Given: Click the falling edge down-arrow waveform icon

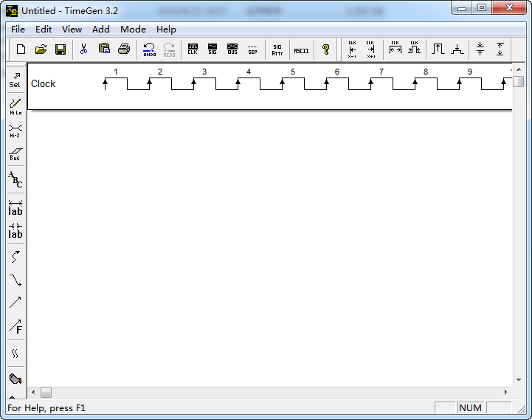Looking at the screenshot, I should [457, 49].
